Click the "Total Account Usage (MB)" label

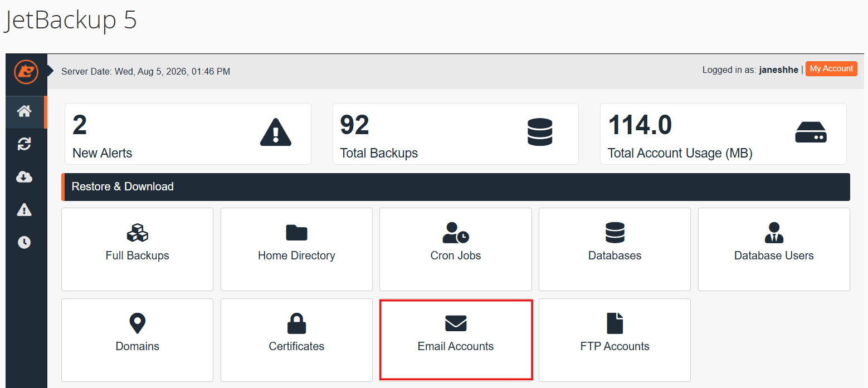tap(680, 153)
